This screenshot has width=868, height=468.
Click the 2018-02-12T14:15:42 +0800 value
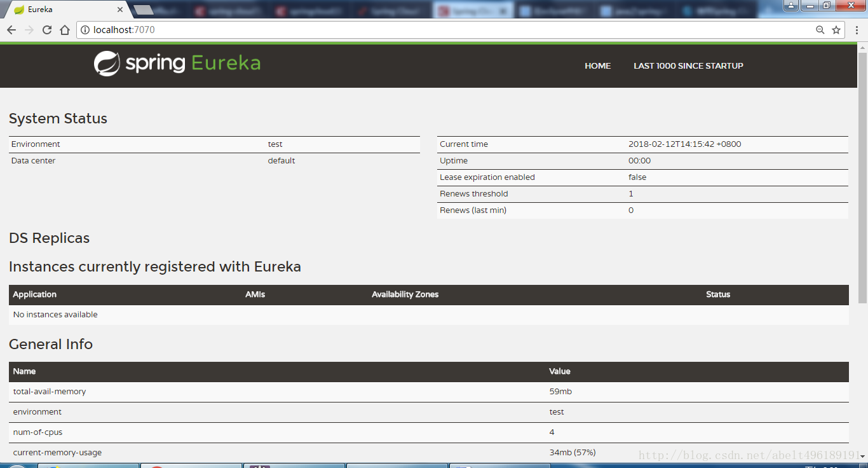(x=685, y=144)
